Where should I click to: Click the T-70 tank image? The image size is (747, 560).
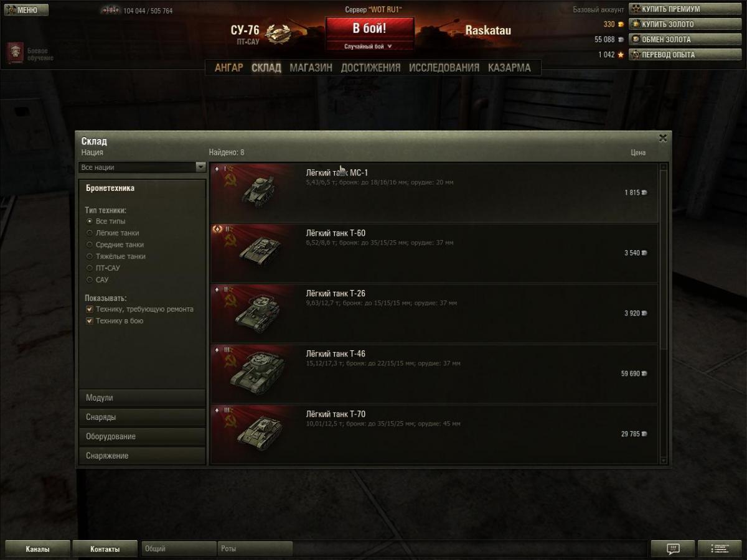(260, 431)
